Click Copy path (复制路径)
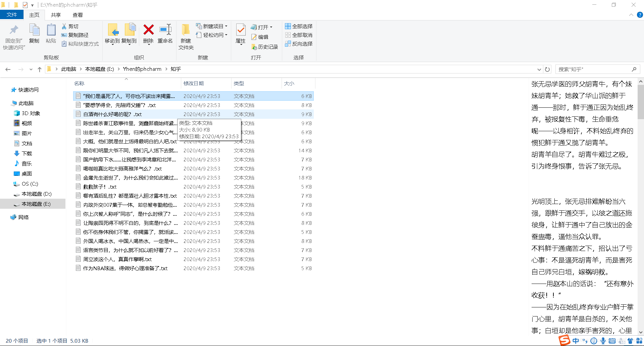This screenshot has width=644, height=346. pyautogui.click(x=75, y=35)
